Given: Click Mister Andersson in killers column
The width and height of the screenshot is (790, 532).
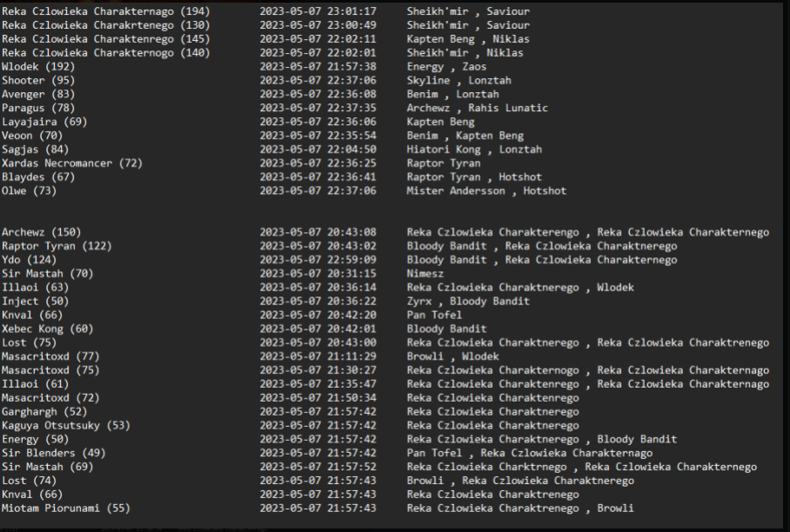Looking at the screenshot, I should [x=455, y=191].
